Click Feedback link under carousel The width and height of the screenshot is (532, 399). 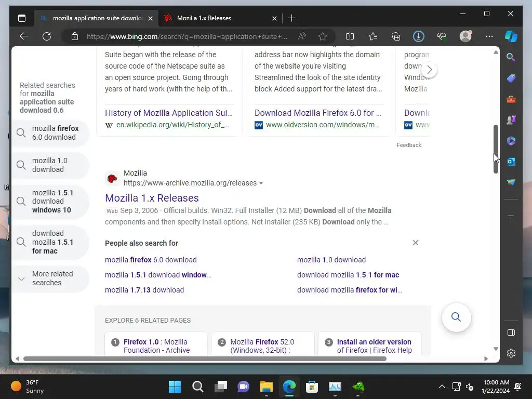coord(409,145)
